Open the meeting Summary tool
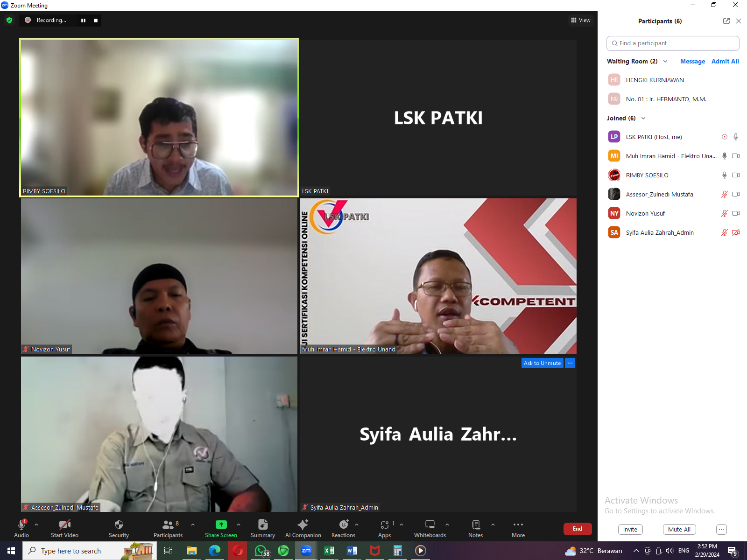The image size is (747, 560). click(263, 528)
